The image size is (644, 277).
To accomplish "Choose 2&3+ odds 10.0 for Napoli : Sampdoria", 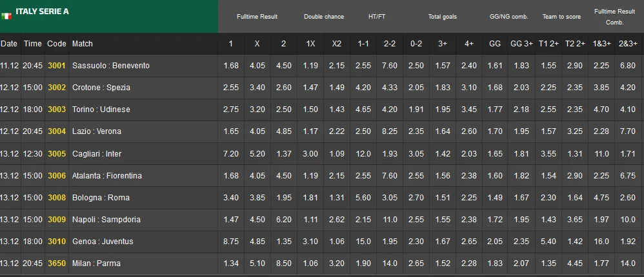I will pos(628,220).
